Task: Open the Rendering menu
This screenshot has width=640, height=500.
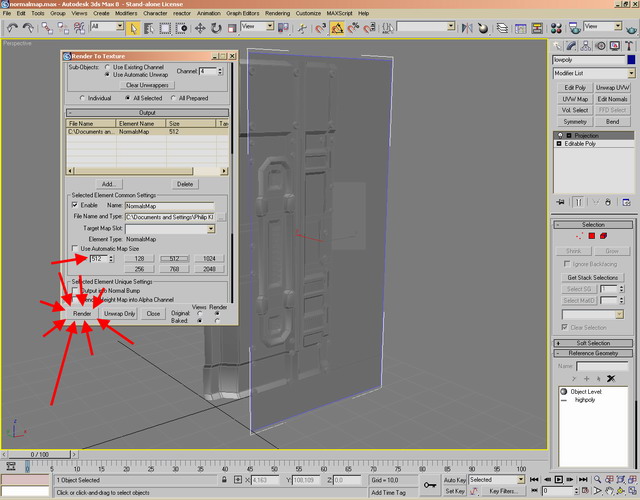Action: pos(278,14)
